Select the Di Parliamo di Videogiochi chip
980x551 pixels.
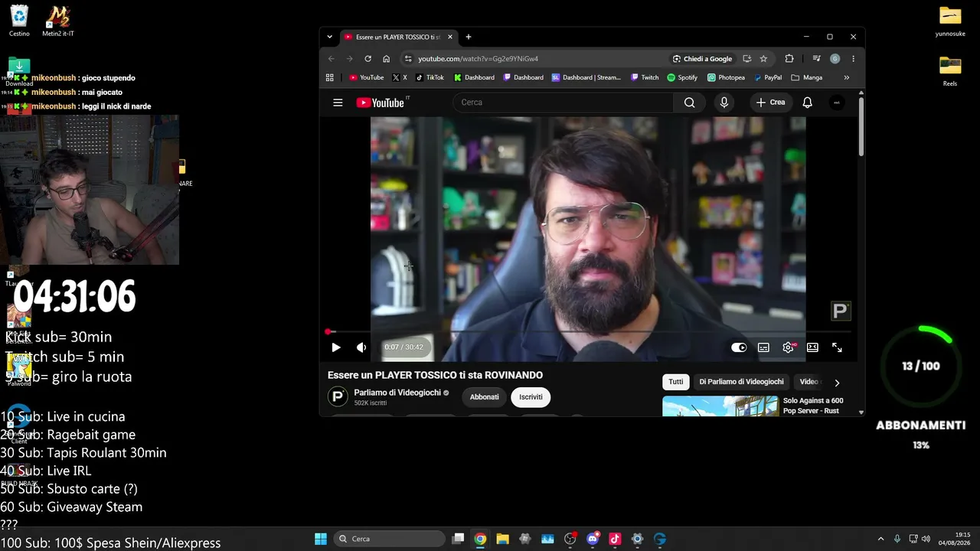tap(741, 382)
